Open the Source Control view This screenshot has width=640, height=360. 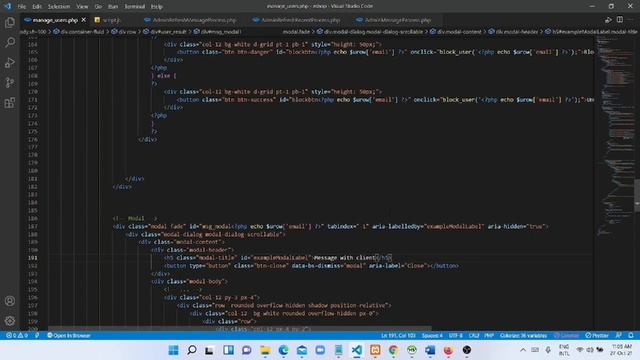[x=10, y=82]
